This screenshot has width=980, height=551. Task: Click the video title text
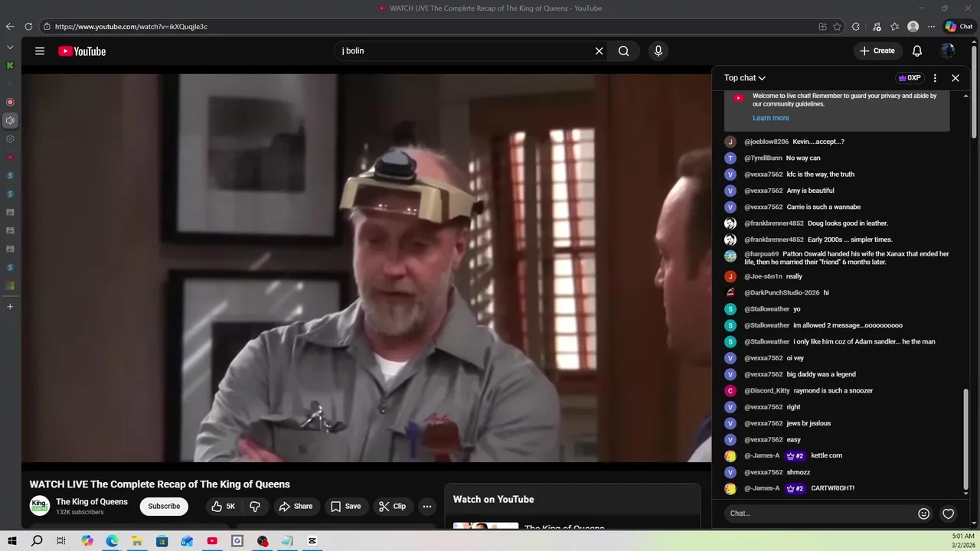[159, 484]
